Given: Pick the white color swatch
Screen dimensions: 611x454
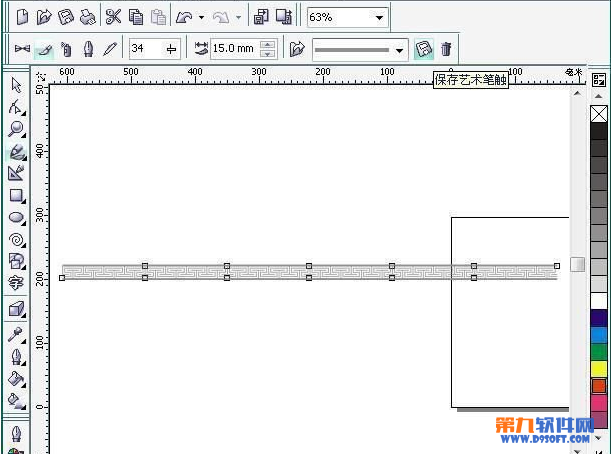Looking at the screenshot, I should coord(599,301).
